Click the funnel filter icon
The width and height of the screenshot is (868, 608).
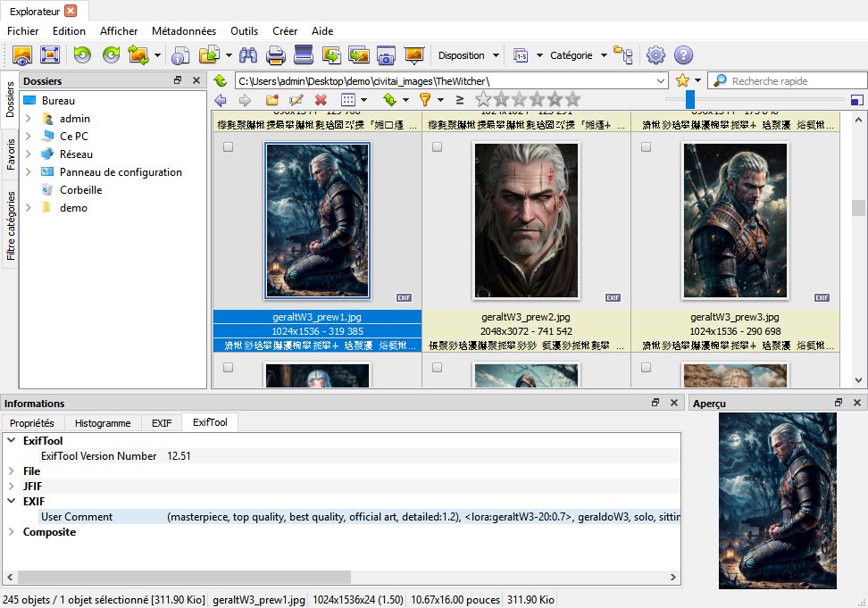click(x=425, y=100)
